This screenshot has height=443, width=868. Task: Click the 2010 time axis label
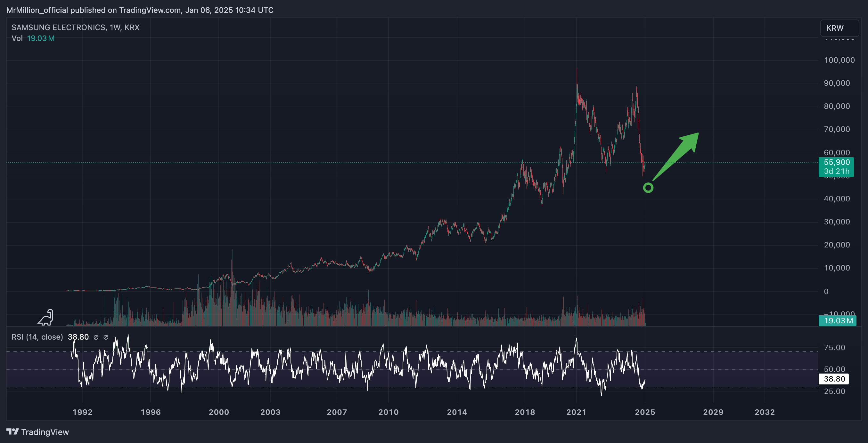(x=389, y=412)
